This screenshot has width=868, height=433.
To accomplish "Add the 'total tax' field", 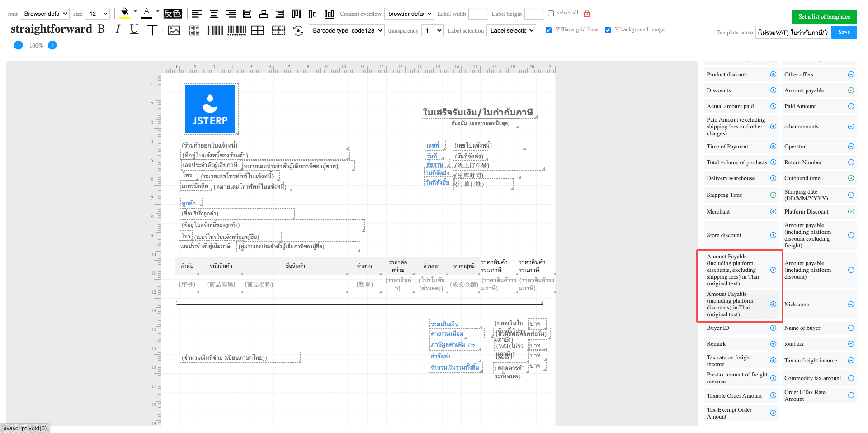I will (x=851, y=344).
